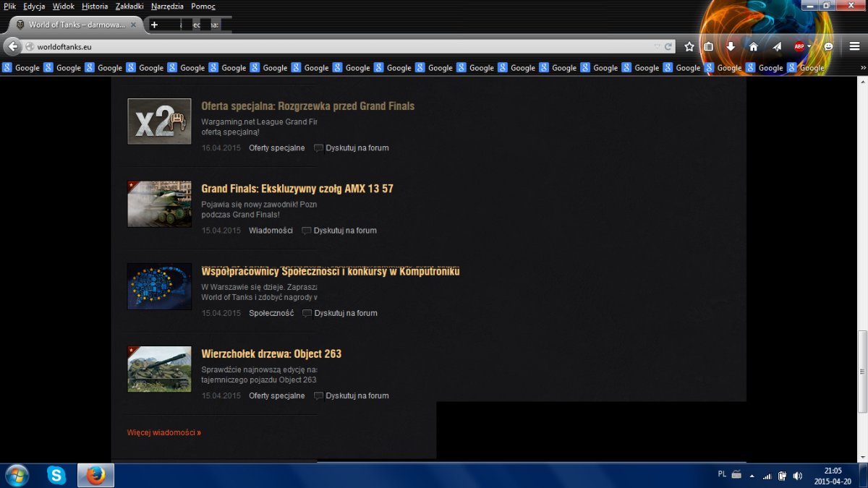Open the Historia menu

click(95, 6)
